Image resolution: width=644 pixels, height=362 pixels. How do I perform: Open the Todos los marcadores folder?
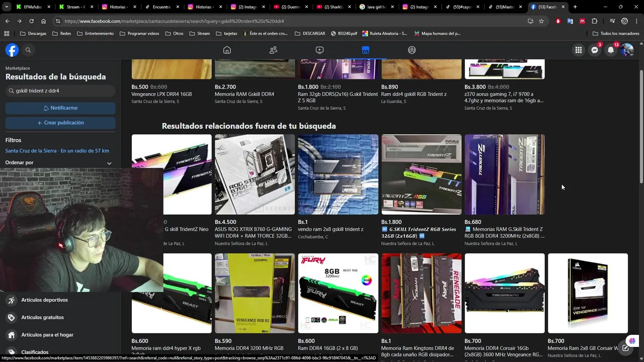click(616, 33)
